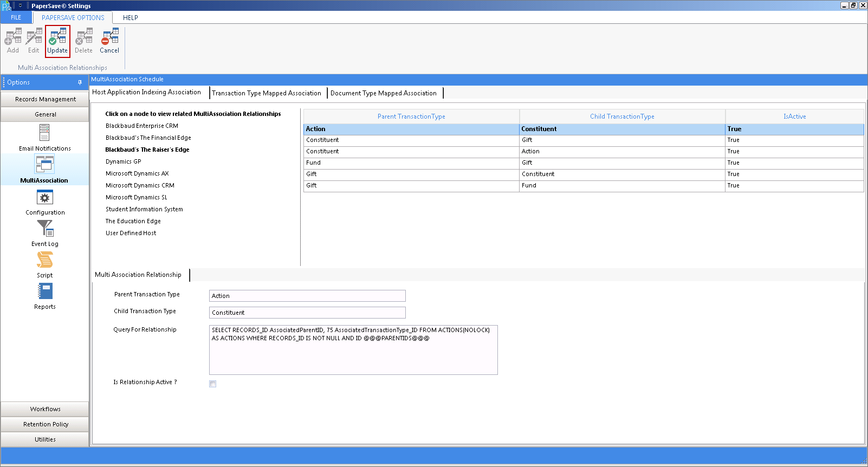Select Blackbaud's The Raiser's Edge node
The height and width of the screenshot is (467, 868).
coord(147,150)
